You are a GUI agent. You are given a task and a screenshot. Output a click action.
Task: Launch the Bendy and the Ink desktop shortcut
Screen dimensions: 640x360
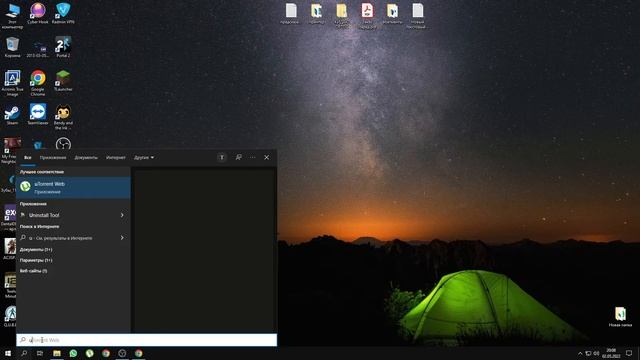63,117
